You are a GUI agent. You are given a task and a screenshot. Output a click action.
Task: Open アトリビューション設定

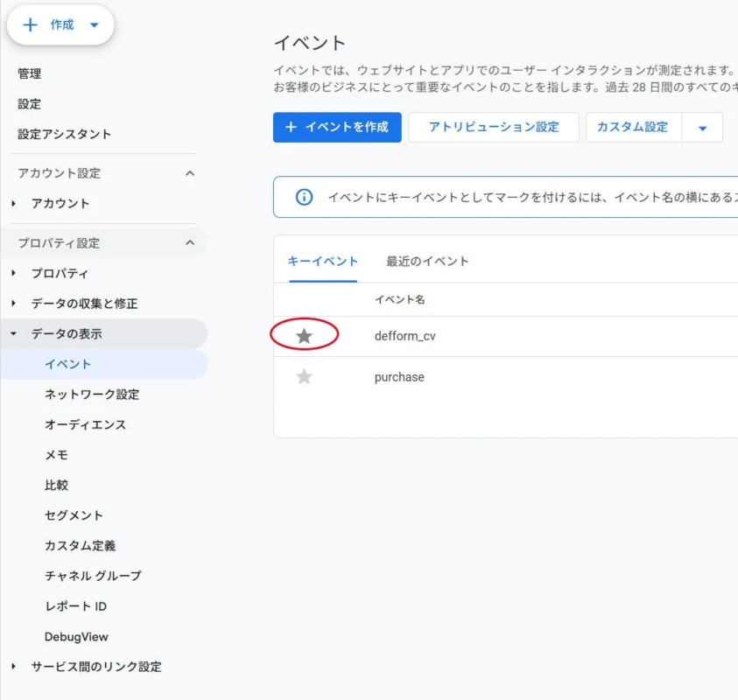(493, 127)
